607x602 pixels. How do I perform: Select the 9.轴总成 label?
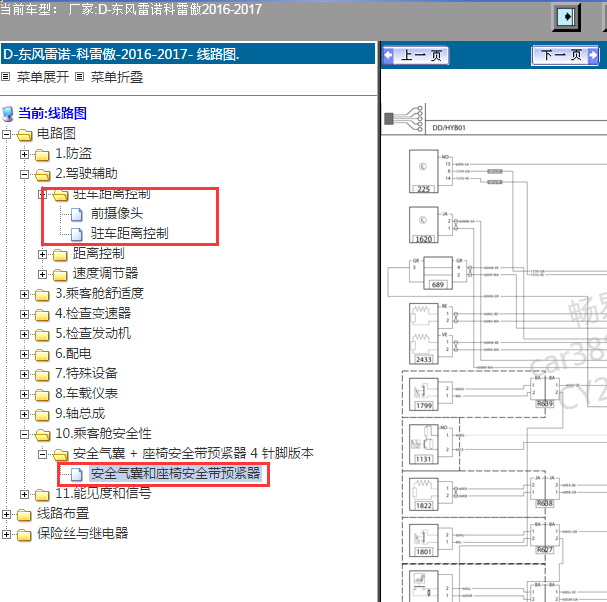(80, 413)
